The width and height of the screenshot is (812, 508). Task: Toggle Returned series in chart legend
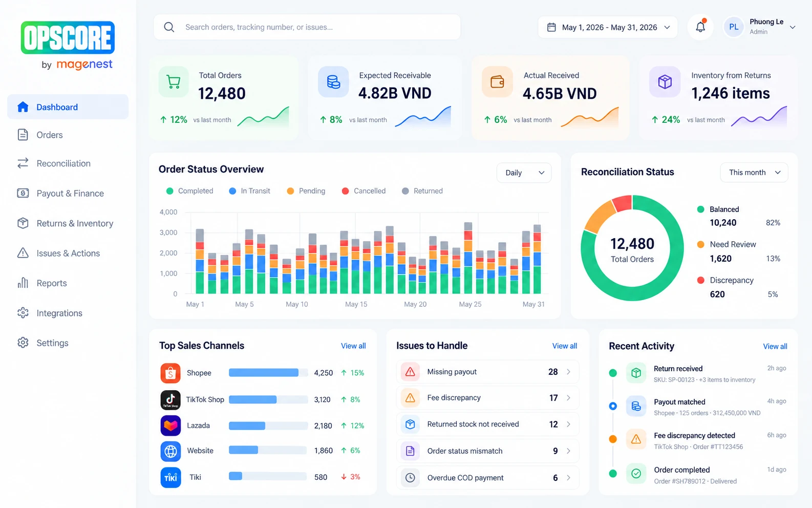[422, 191]
